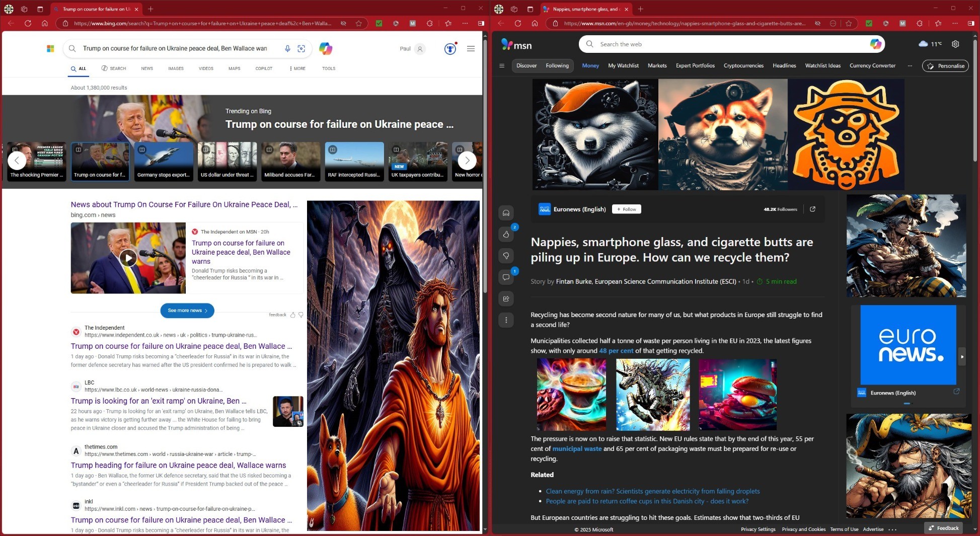Open Euronews publisher in external link icon
This screenshot has height=536, width=980.
point(812,209)
